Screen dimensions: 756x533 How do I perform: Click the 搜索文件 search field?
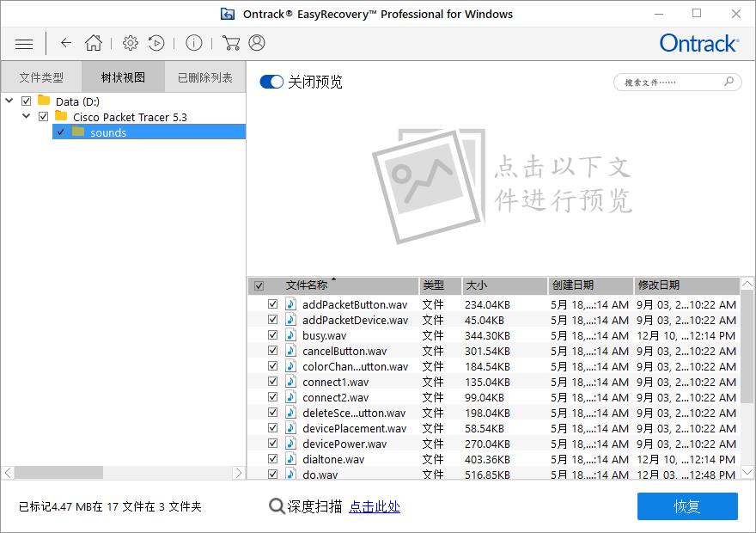676,82
